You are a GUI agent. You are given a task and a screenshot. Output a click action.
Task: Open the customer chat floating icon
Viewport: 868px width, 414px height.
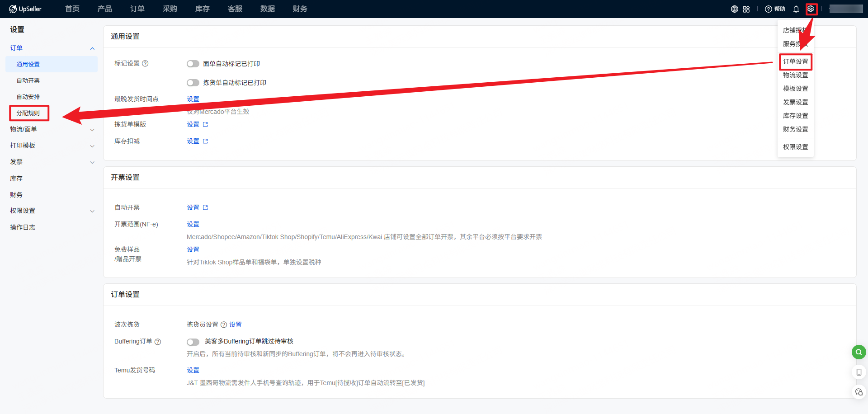(859, 392)
